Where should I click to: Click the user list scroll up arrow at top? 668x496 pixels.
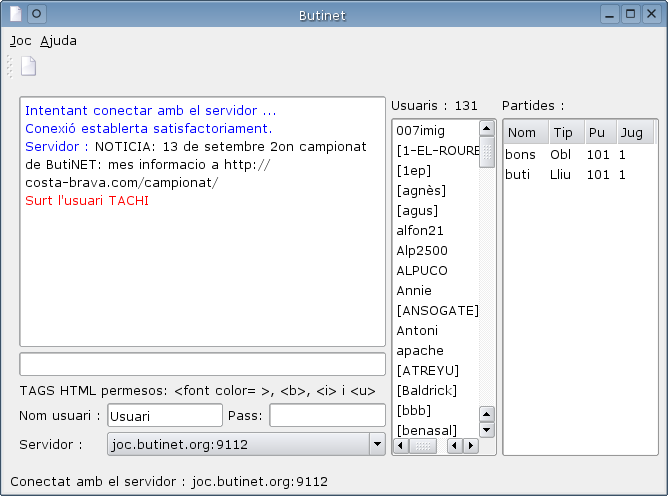coord(487,128)
